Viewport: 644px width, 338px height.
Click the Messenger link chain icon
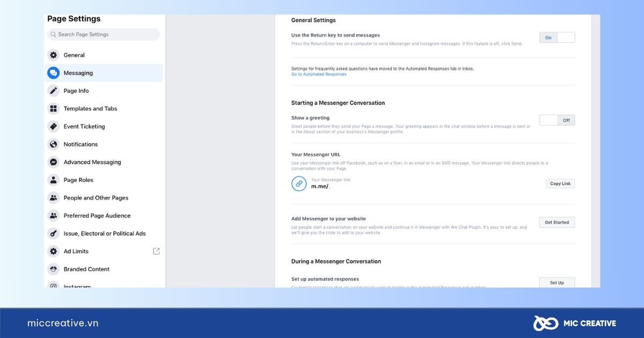[x=299, y=183]
